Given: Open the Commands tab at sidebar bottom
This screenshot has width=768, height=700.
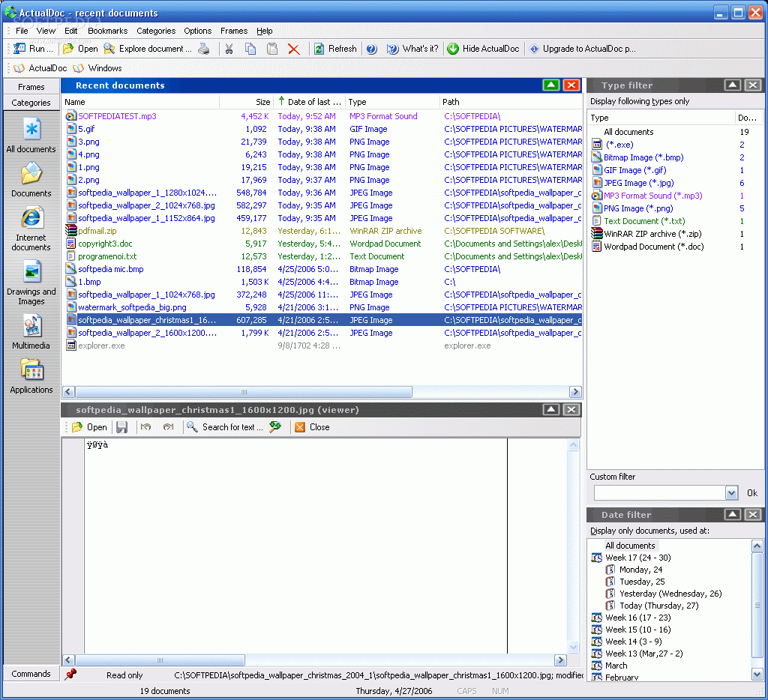Looking at the screenshot, I should click(31, 674).
